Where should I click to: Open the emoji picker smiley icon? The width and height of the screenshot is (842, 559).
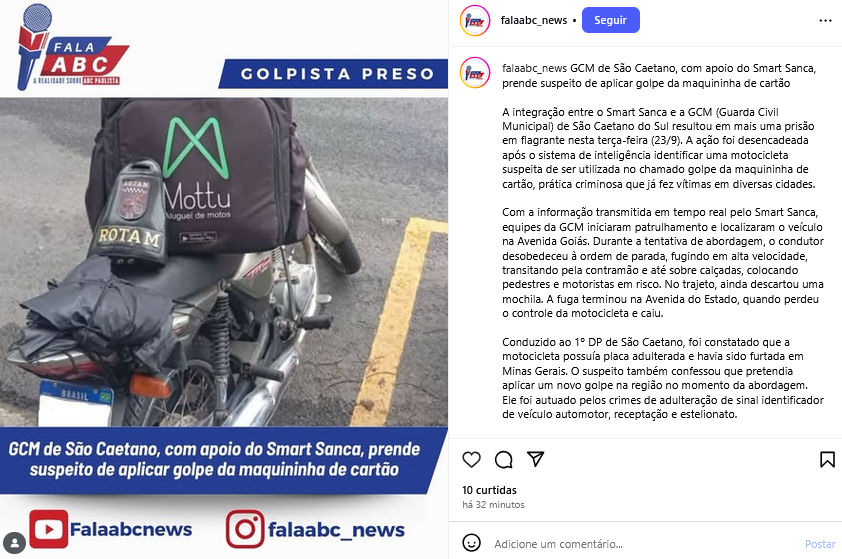pyautogui.click(x=471, y=543)
